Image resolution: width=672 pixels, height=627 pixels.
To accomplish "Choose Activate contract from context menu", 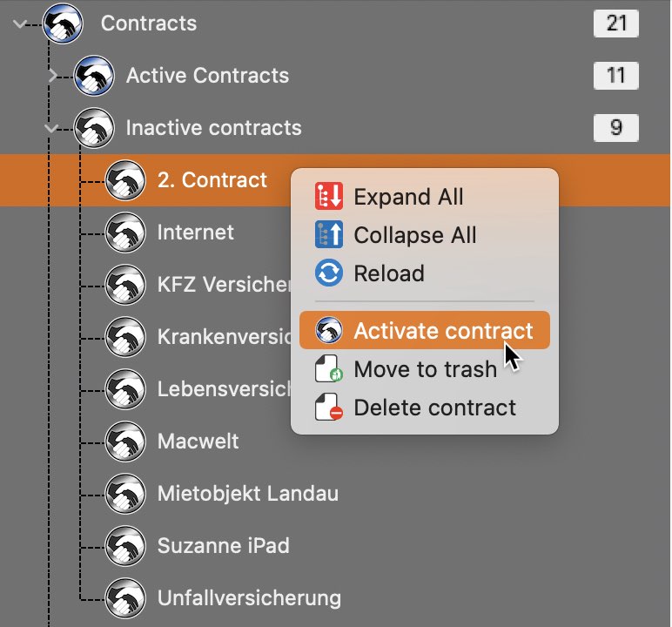I will [x=424, y=330].
